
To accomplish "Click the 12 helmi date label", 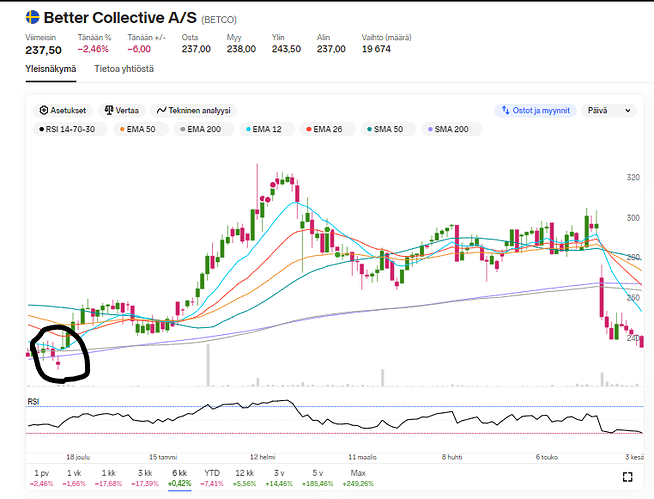I will pyautogui.click(x=263, y=457).
